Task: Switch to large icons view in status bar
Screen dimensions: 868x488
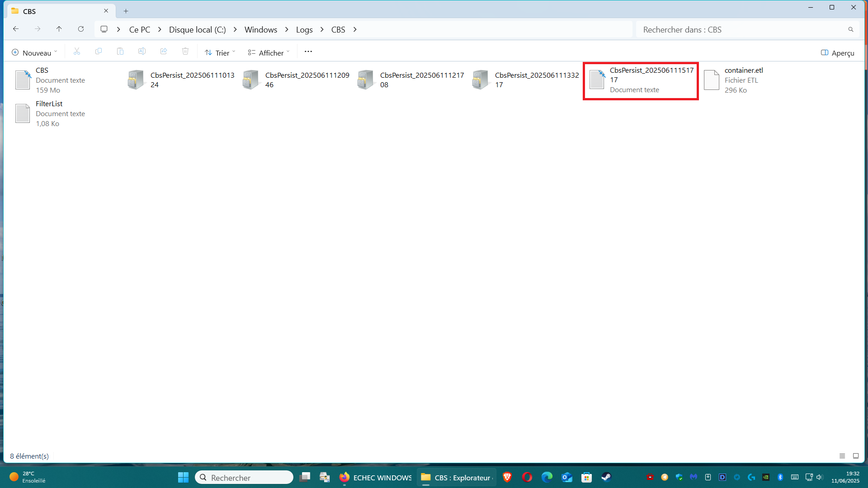Action: [x=856, y=456]
